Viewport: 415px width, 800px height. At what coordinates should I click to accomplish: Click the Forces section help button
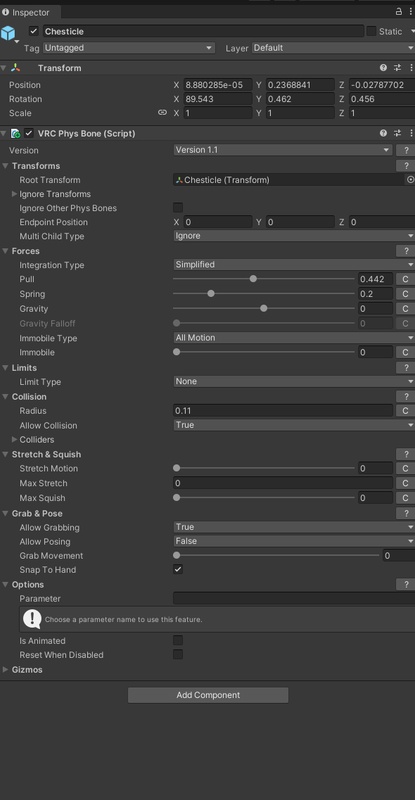(x=405, y=251)
